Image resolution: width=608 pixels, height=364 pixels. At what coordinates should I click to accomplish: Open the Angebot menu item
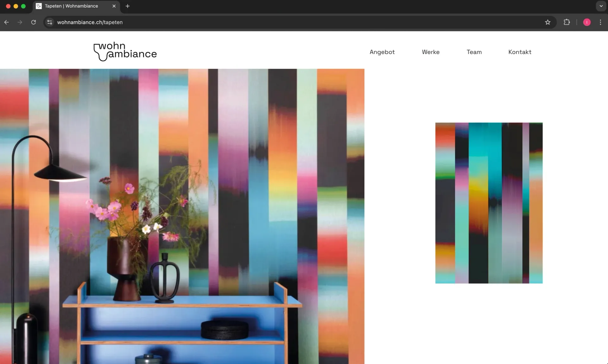[x=382, y=52]
